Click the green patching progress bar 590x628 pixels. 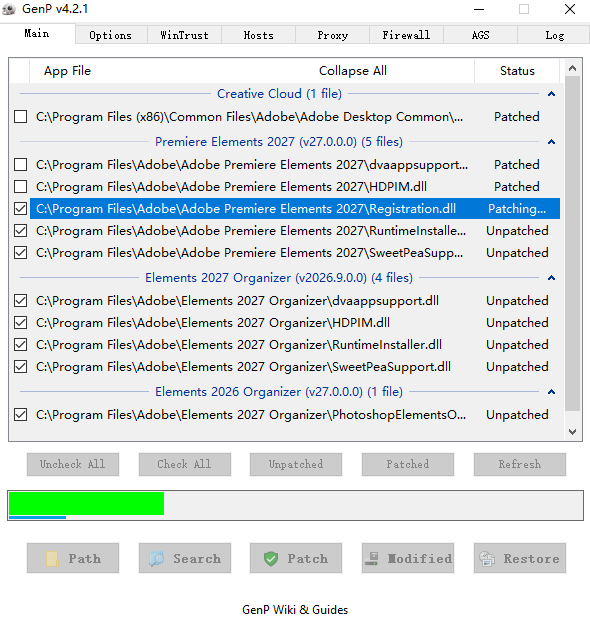[87, 503]
